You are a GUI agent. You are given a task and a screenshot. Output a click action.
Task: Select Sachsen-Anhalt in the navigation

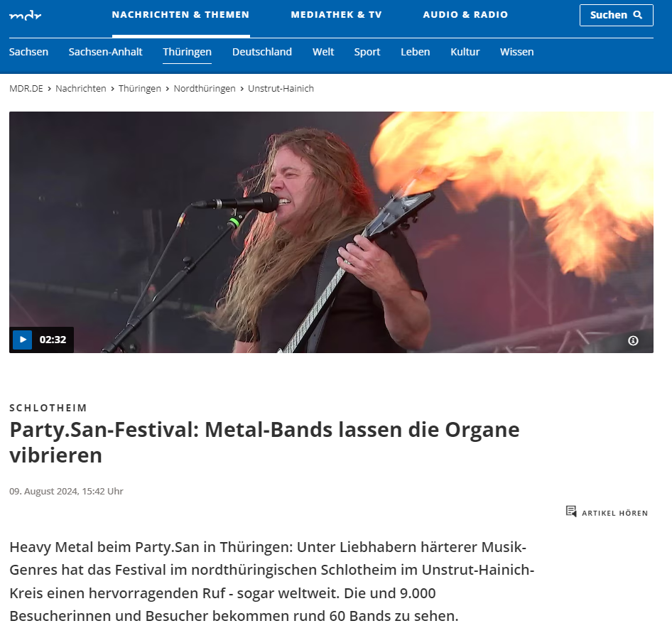(105, 52)
